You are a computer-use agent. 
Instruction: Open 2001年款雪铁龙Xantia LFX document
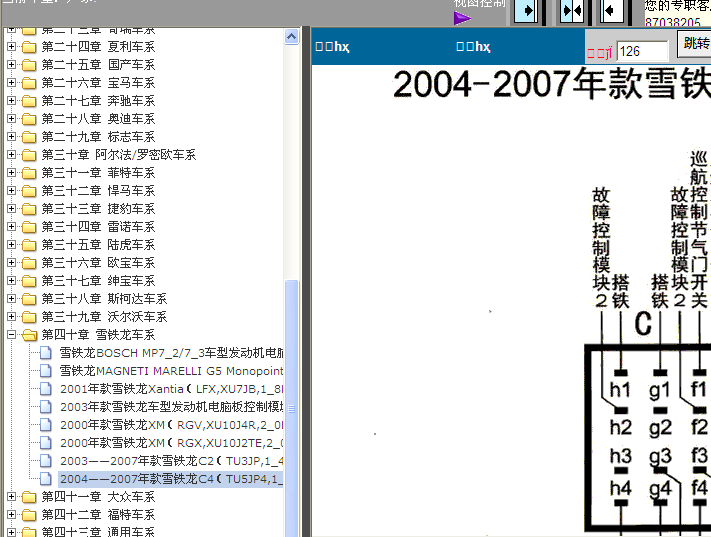[171, 389]
